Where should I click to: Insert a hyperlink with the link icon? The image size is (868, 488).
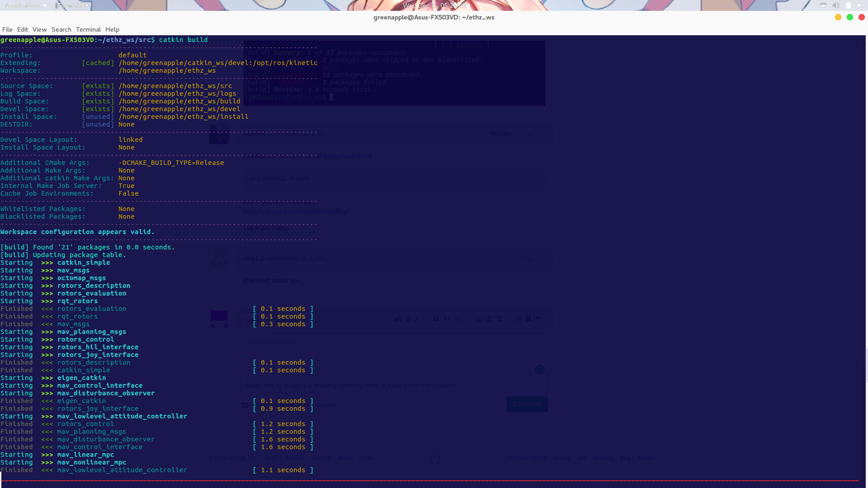click(457, 318)
